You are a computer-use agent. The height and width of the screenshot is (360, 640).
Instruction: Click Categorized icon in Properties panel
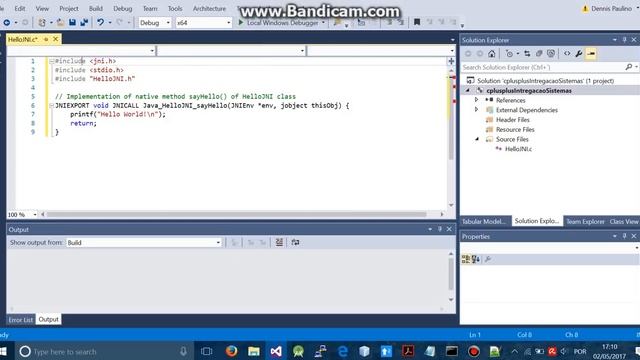tap(466, 259)
